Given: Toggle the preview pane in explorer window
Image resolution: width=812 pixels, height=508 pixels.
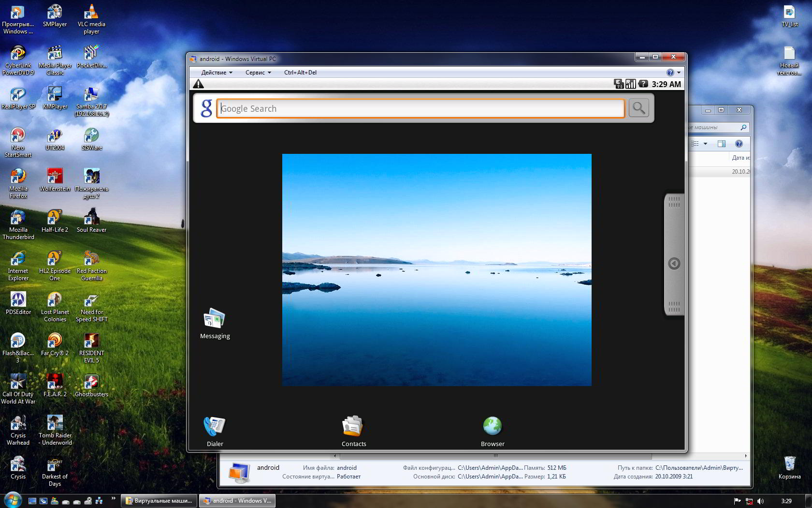Looking at the screenshot, I should click(x=722, y=144).
